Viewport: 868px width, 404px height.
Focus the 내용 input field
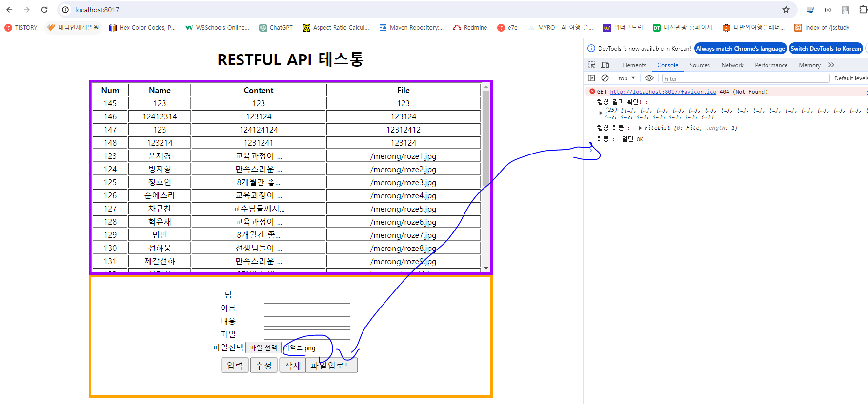click(307, 321)
